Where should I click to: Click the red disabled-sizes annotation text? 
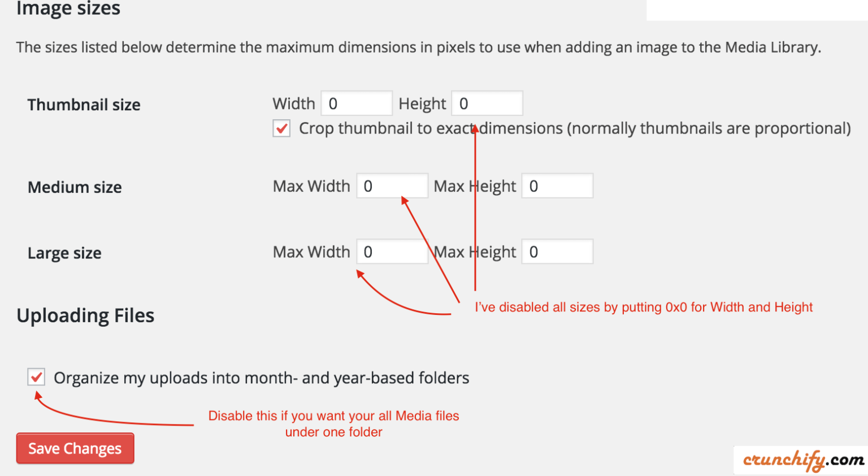pyautogui.click(x=643, y=307)
